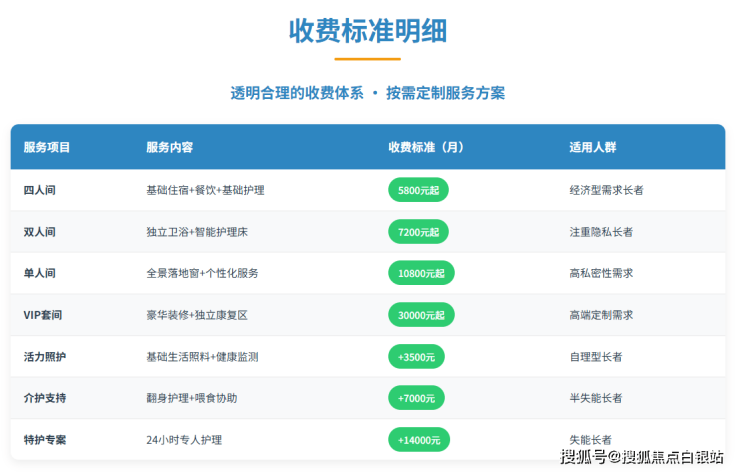Viewport: 740px width, 473px height.
Task: Select the 7200元起 green price pill
Action: coord(418,231)
